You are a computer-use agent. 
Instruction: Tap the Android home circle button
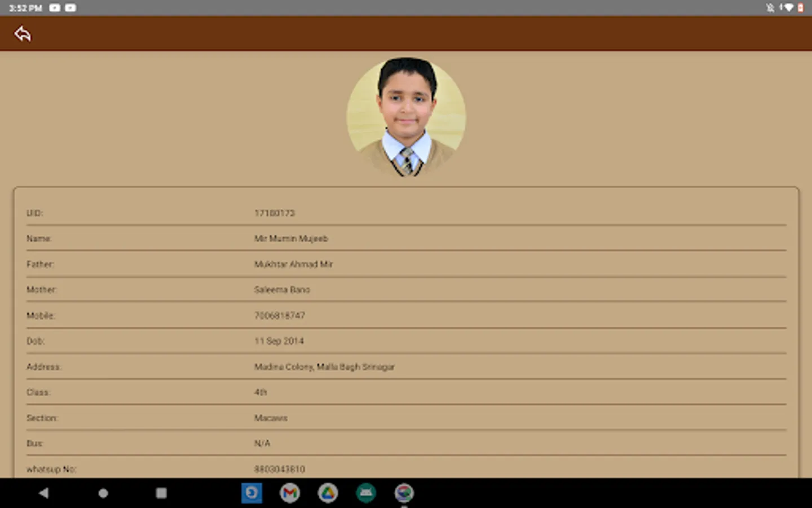(x=103, y=493)
